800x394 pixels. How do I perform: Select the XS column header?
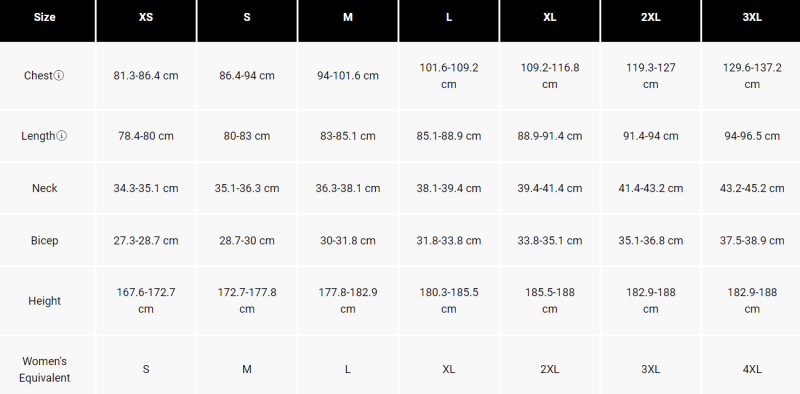click(x=146, y=17)
